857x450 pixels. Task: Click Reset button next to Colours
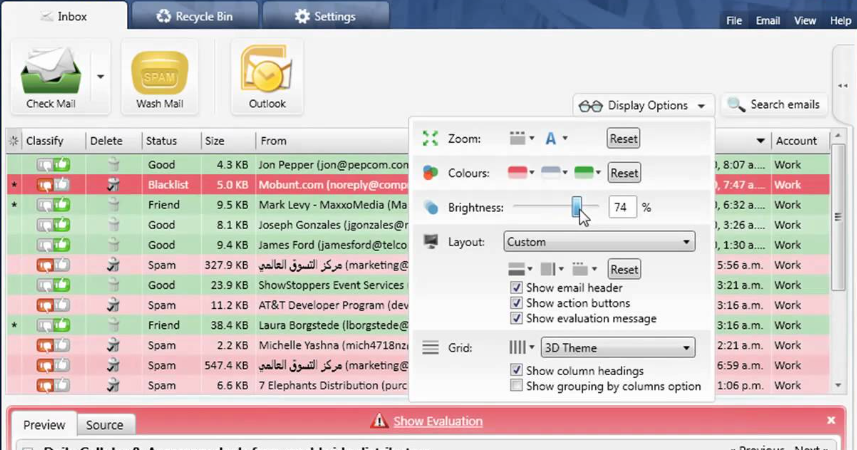click(x=624, y=173)
